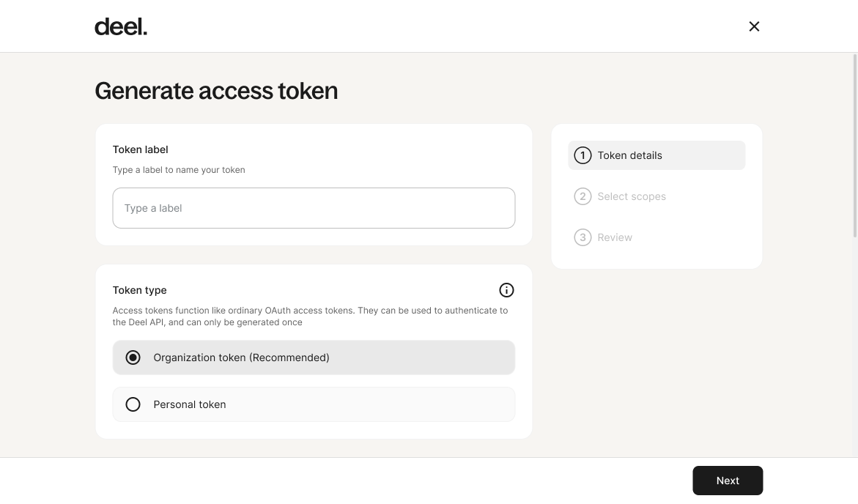Viewport: 858px width, 504px height.
Task: Click the page's vertical scrollbar
Action: 854,147
